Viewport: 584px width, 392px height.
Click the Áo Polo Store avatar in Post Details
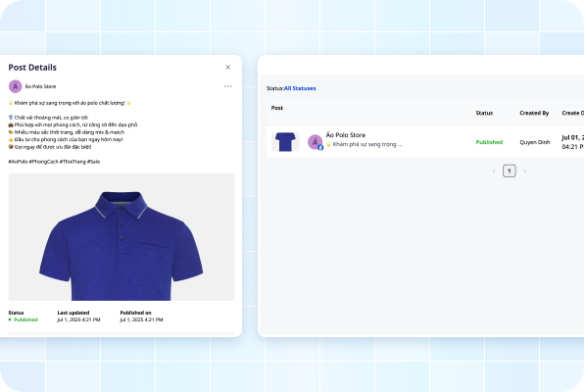click(16, 86)
